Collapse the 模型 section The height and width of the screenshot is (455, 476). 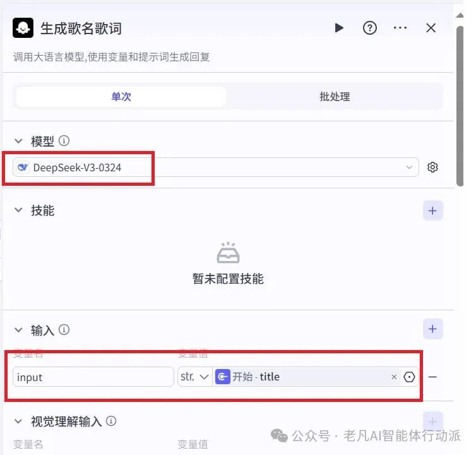(x=18, y=141)
